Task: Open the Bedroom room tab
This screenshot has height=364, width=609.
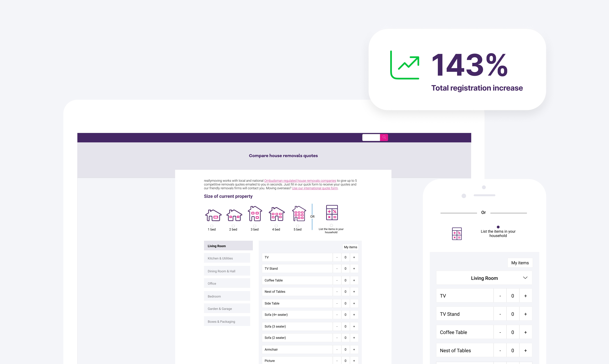Action: tap(227, 296)
